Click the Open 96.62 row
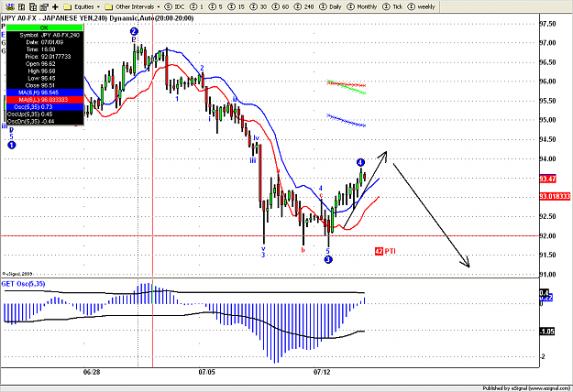The width and height of the screenshot is (573, 392). coord(44,64)
